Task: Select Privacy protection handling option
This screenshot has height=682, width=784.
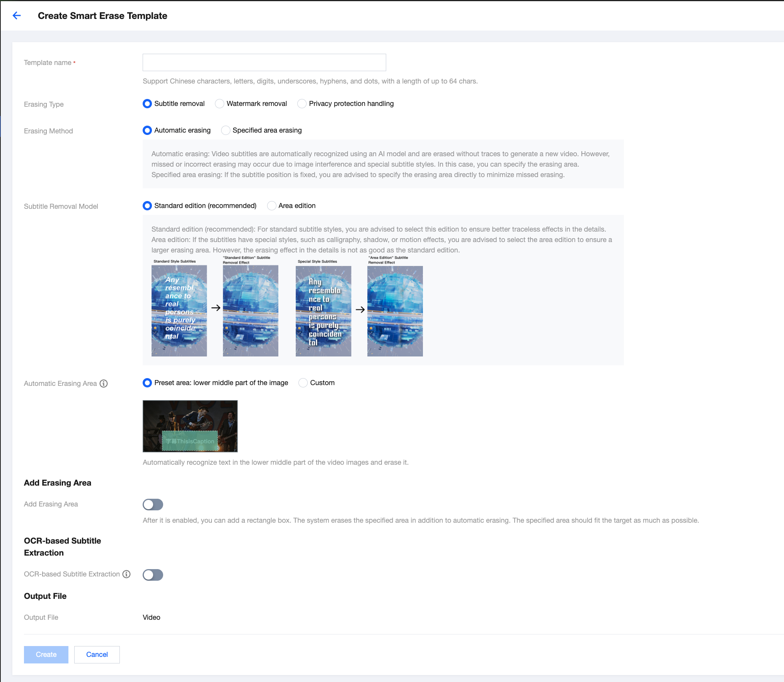Action: (302, 104)
